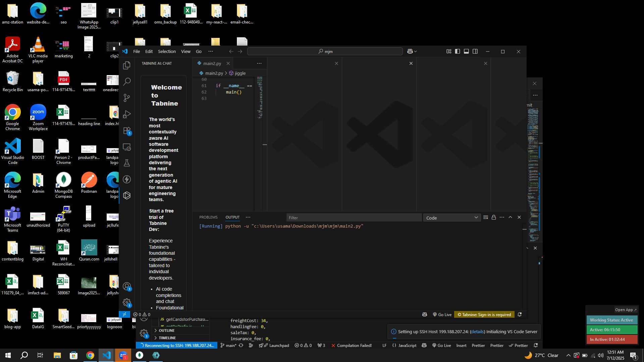Toggle the bottom Panel visibility
Viewport: 644px width, 362px height.
tap(466, 51)
